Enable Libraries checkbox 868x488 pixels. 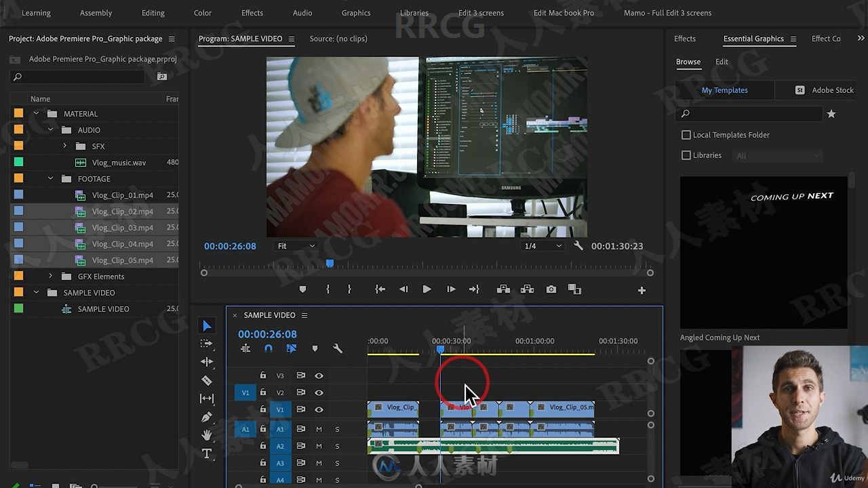686,155
